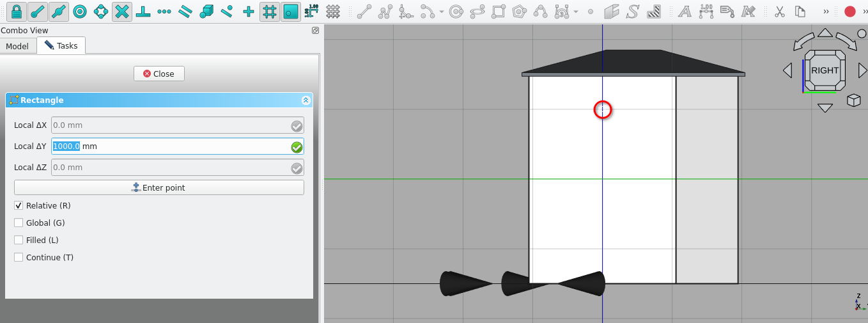The width and height of the screenshot is (868, 323).
Task: Expand the hidden toolbar overflow chevron
Action: pos(826,12)
